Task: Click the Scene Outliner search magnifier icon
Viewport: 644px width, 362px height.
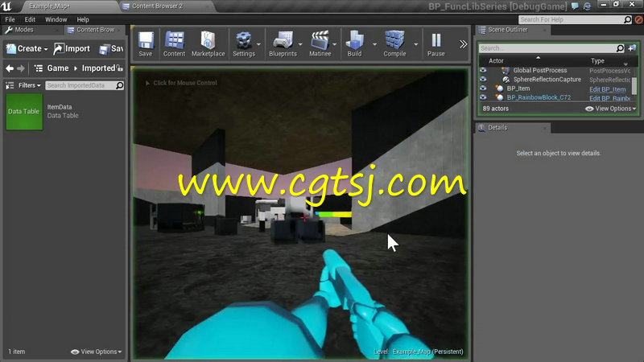Action: point(620,48)
